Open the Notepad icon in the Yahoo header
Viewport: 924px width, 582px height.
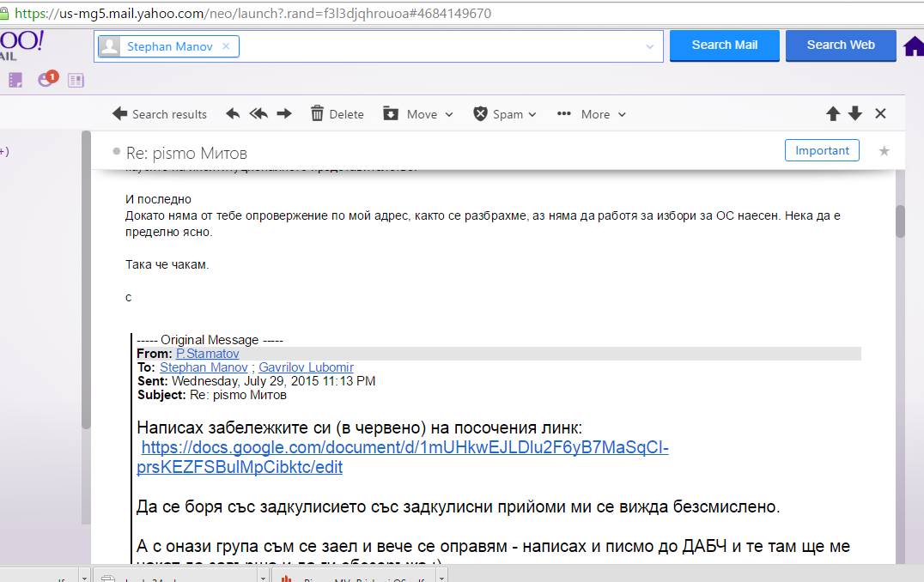pos(76,80)
